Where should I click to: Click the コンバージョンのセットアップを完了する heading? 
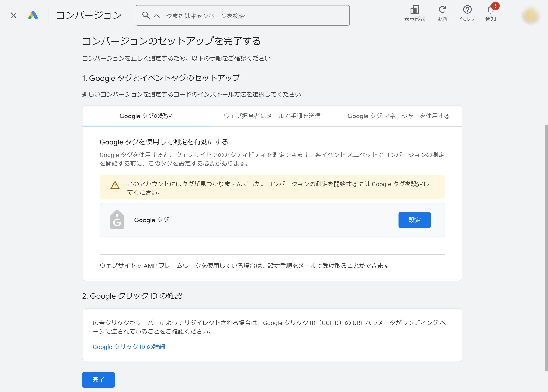171,41
